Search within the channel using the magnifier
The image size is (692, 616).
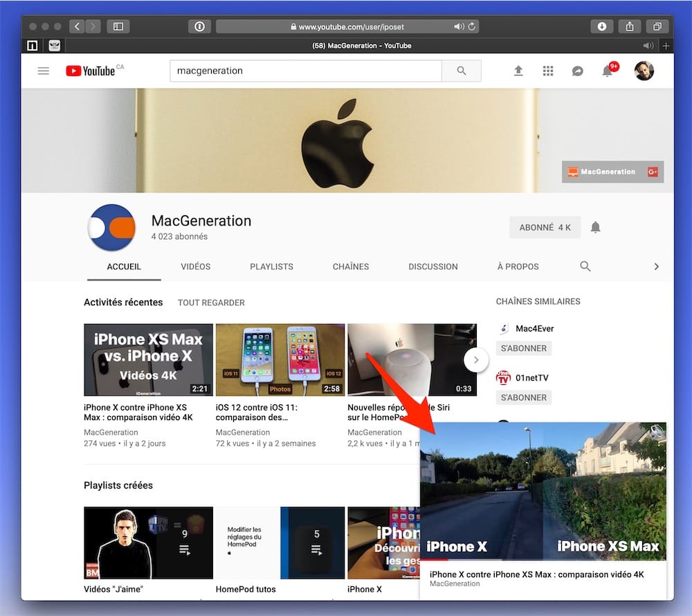(x=585, y=266)
